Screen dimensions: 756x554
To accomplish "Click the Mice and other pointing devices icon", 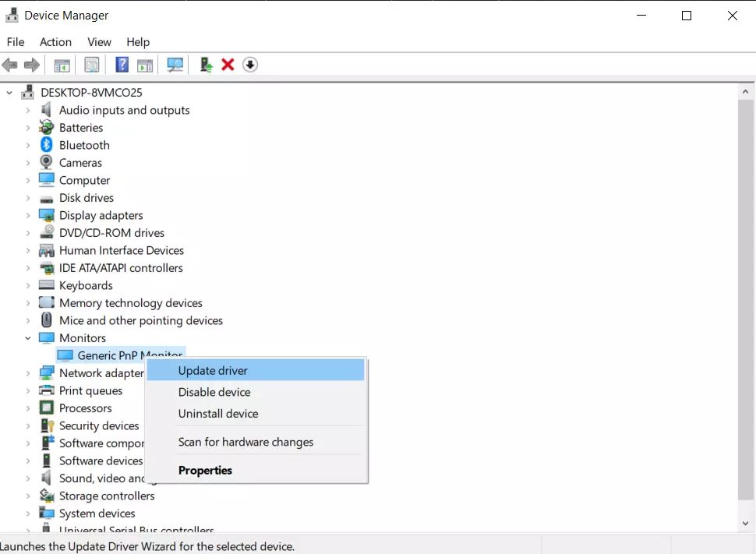I will point(46,320).
